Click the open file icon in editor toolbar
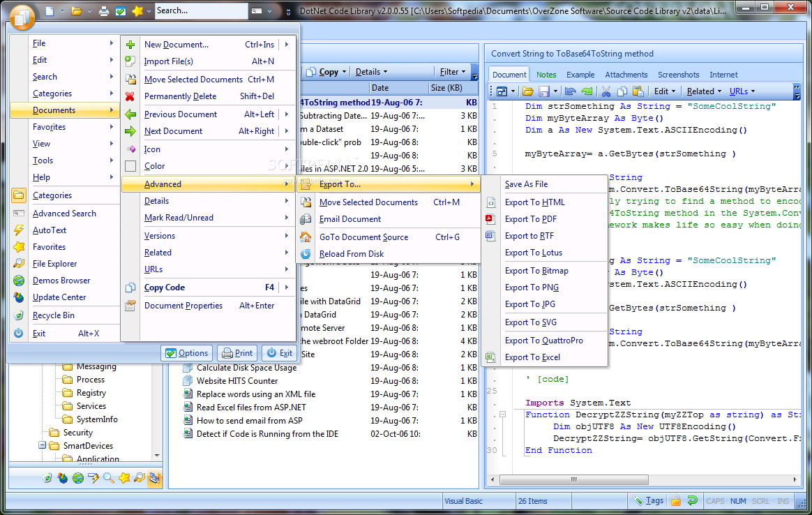The image size is (812, 515). click(527, 91)
